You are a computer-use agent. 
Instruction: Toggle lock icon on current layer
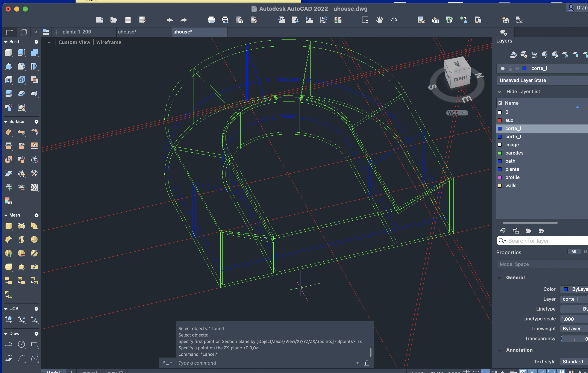[510, 69]
